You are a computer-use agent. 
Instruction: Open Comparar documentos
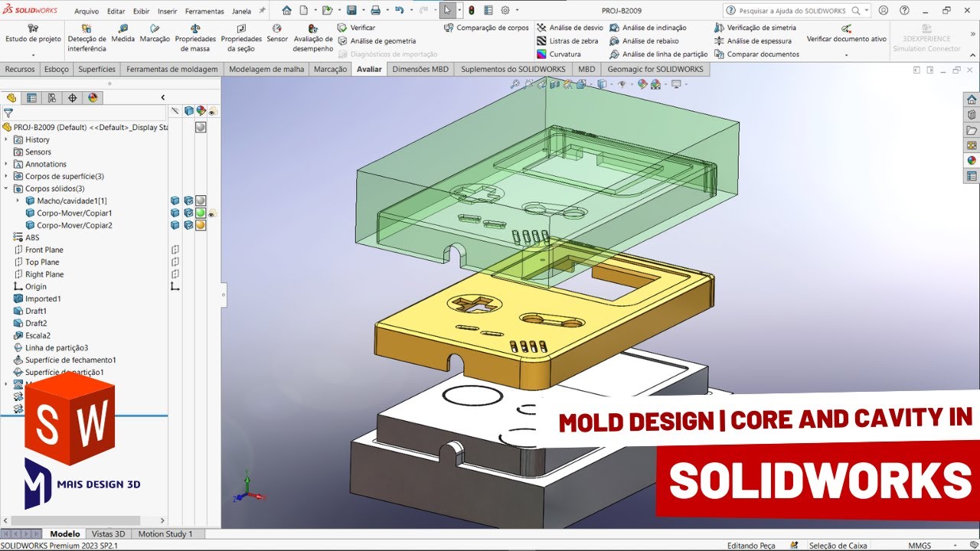[x=756, y=54]
